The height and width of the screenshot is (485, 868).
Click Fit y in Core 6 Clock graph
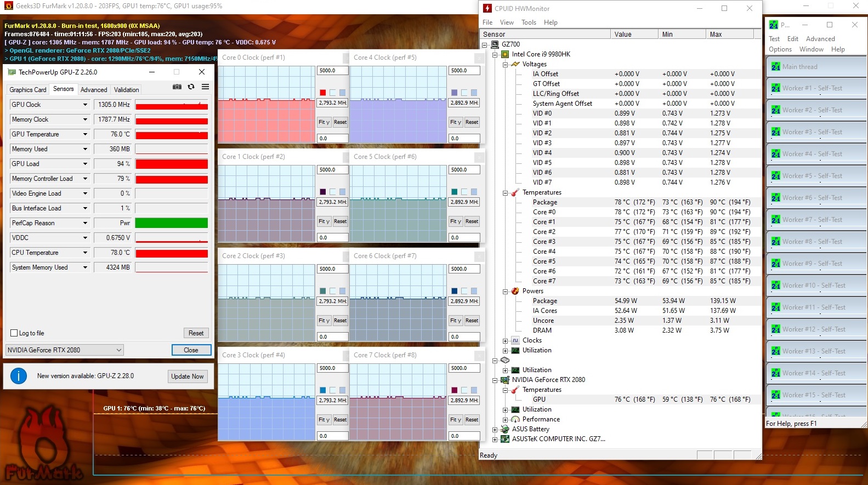pos(456,321)
